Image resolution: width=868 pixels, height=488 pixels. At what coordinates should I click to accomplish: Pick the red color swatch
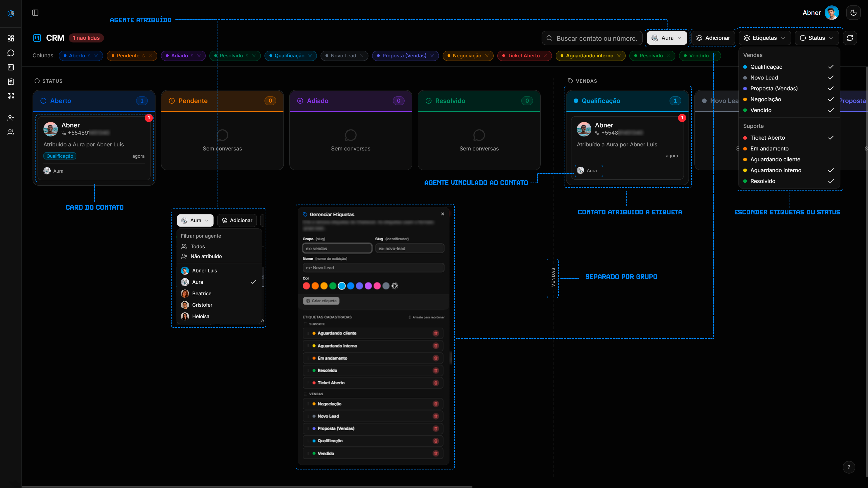click(x=306, y=286)
